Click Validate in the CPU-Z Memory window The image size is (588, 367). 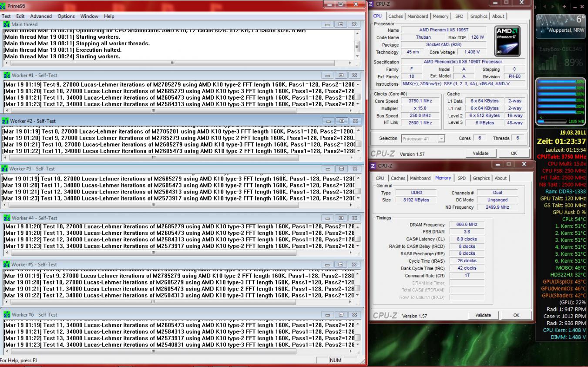coord(483,315)
